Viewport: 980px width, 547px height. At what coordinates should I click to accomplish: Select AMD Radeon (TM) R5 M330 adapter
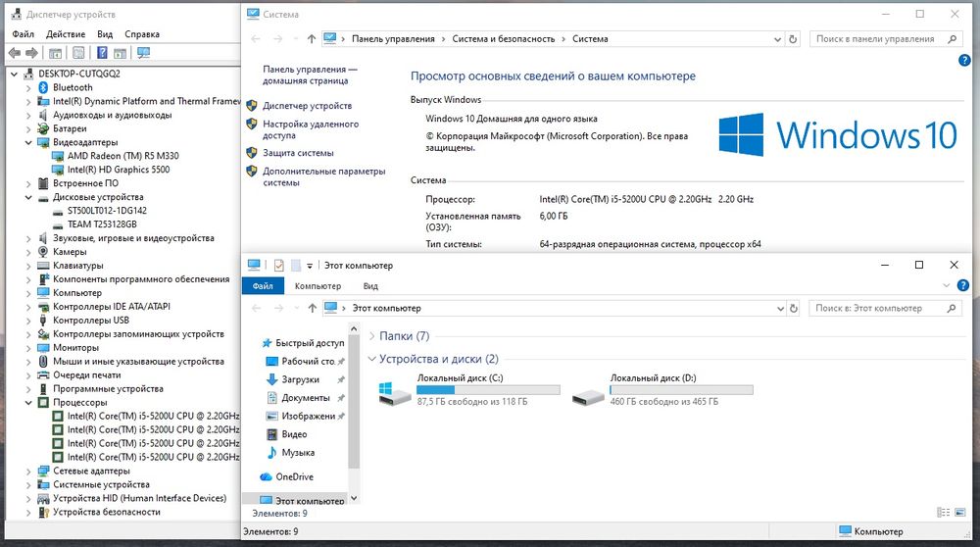point(123,156)
